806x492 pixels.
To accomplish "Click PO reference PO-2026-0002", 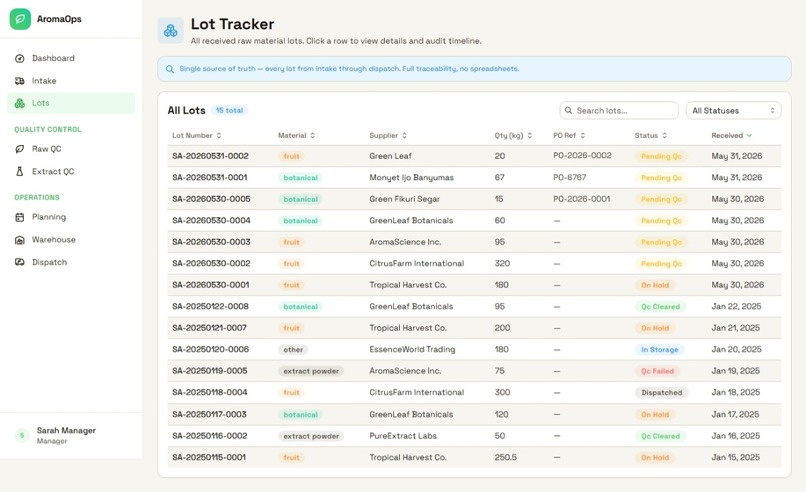I will click(582, 155).
